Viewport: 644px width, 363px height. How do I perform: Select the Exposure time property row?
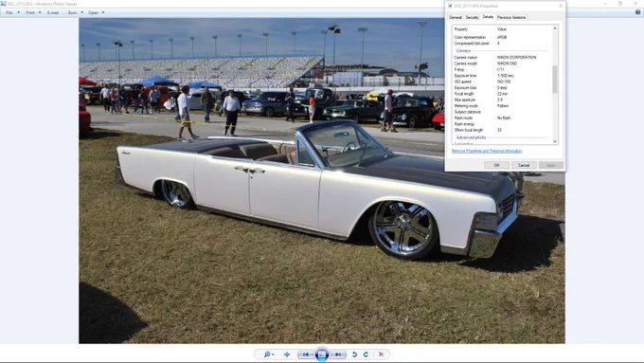502,76
